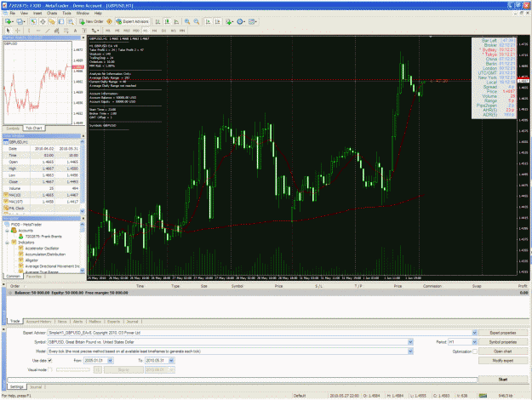Image resolution: width=532 pixels, height=400 pixels.
Task: Select the Fibonacci Retracement tool
Action: pos(66,31)
